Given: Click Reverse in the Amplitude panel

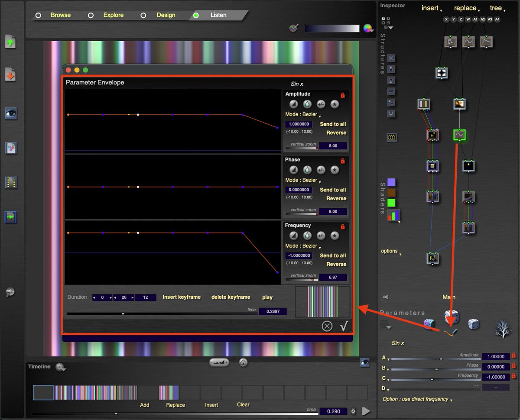Looking at the screenshot, I should pyautogui.click(x=336, y=132).
